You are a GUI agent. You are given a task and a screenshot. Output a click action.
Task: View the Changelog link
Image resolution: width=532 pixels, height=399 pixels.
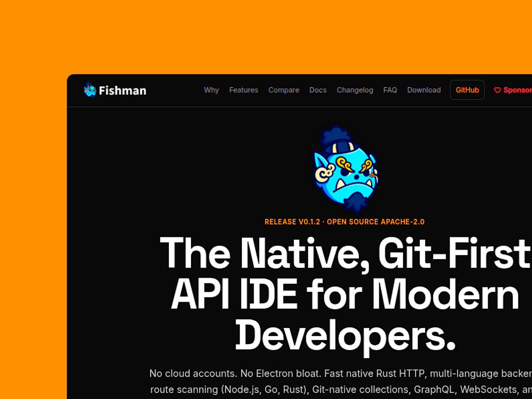coord(355,90)
